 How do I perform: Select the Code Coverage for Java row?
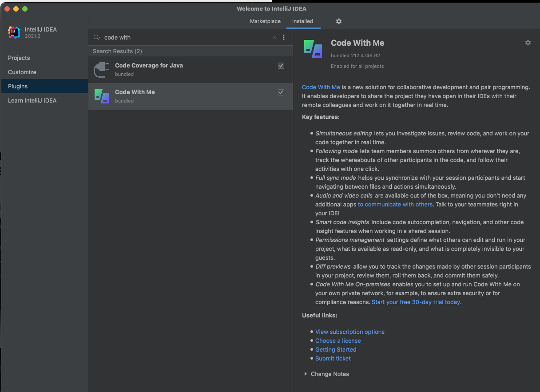(x=191, y=70)
